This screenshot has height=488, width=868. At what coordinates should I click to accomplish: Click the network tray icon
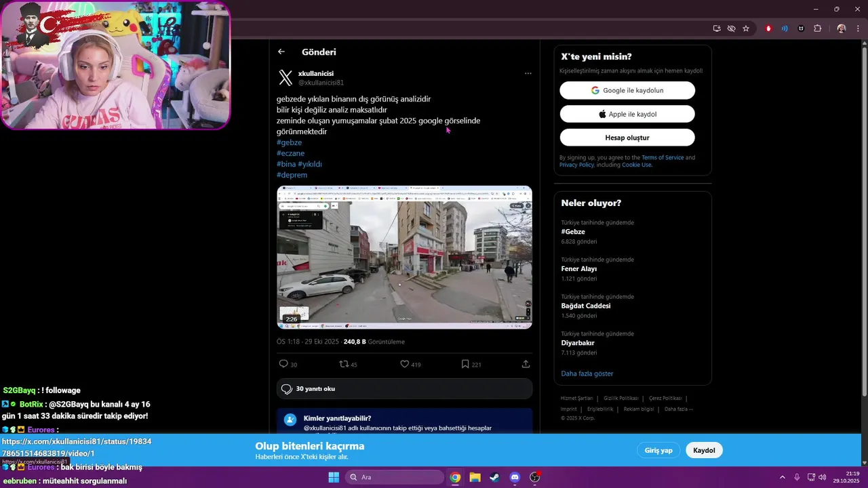[x=811, y=477]
